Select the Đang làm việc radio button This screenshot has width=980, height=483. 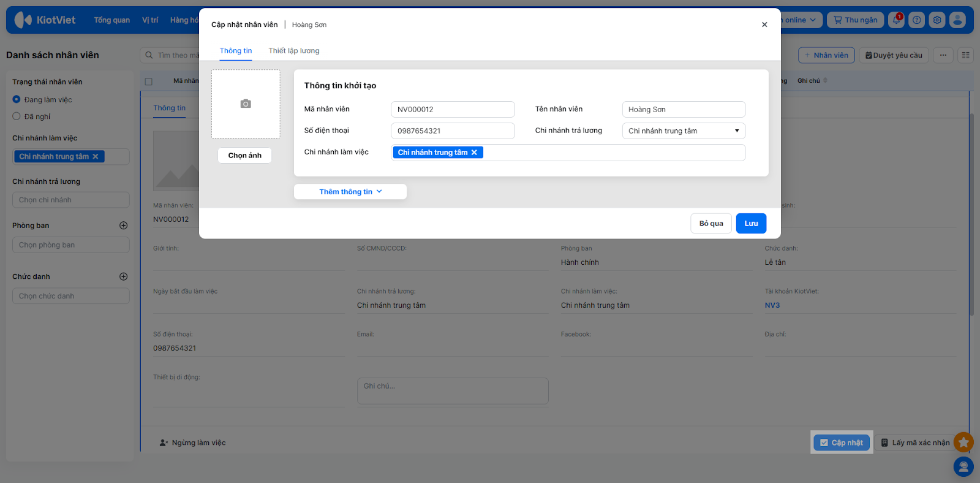click(x=17, y=99)
